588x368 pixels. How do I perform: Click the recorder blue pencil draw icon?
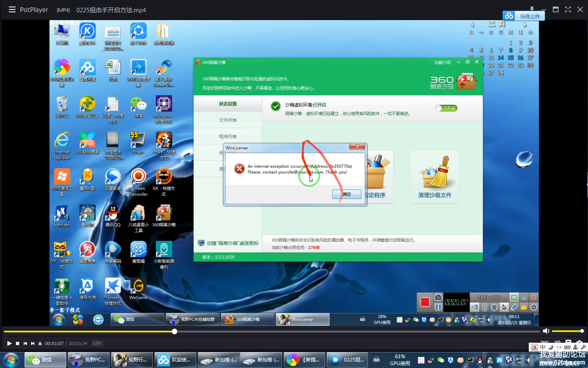click(x=514, y=307)
